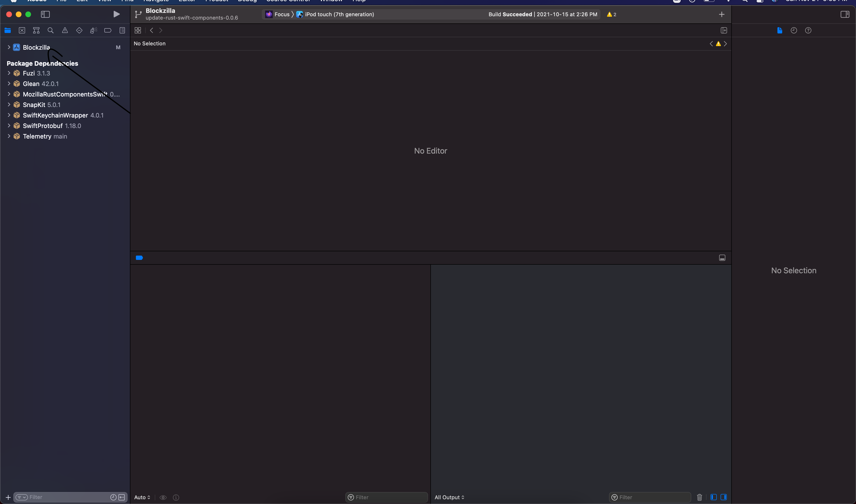Expand the SwiftKeychainWrapper 4.0.1 package
856x504 pixels.
[9, 115]
